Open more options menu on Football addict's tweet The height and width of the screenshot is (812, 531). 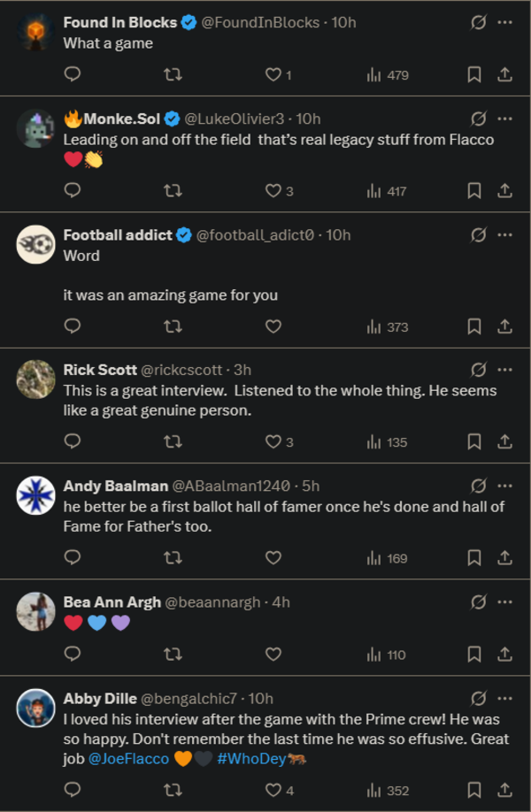[504, 234]
